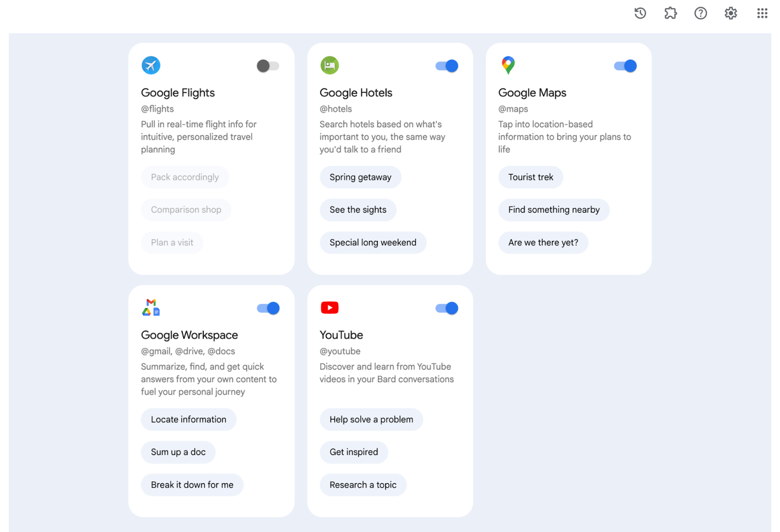Screen dimensions: 780x532
Task: Click the 'Tourist trek' chip
Action: [531, 177]
